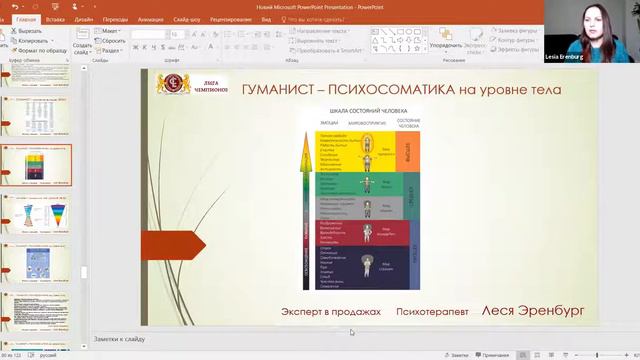Toggle text Shadow (S) formatting
The height and width of the screenshot is (360, 640).
163,48
